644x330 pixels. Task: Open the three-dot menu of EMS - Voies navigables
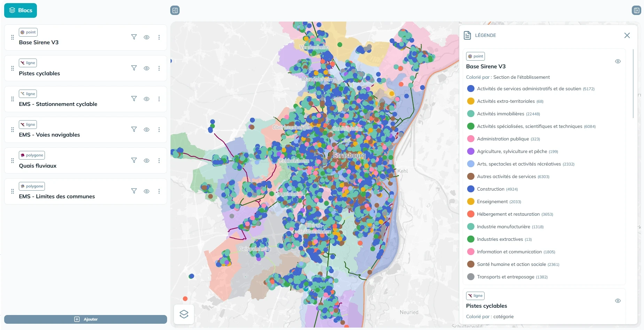pos(159,129)
